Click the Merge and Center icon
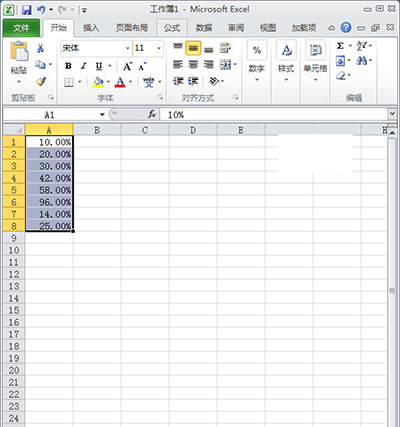Viewport: 400px width, 427px height. pos(225,64)
